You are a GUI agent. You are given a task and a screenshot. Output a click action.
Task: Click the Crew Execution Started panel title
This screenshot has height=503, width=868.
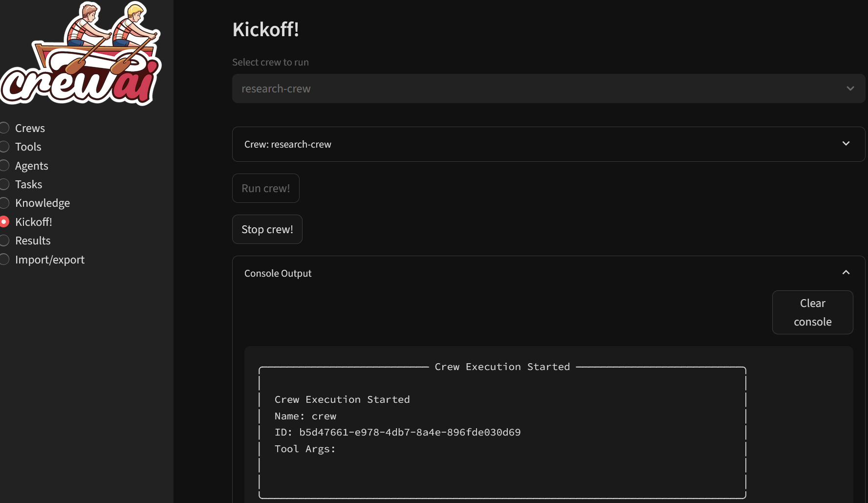(x=502, y=367)
